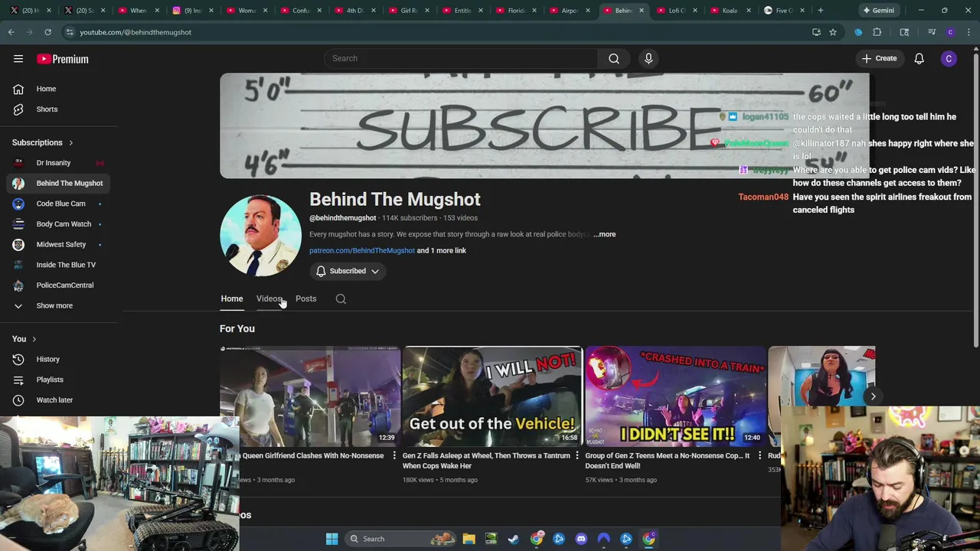Select the channel Home tab
Image resolution: width=980 pixels, height=551 pixels.
click(232, 298)
